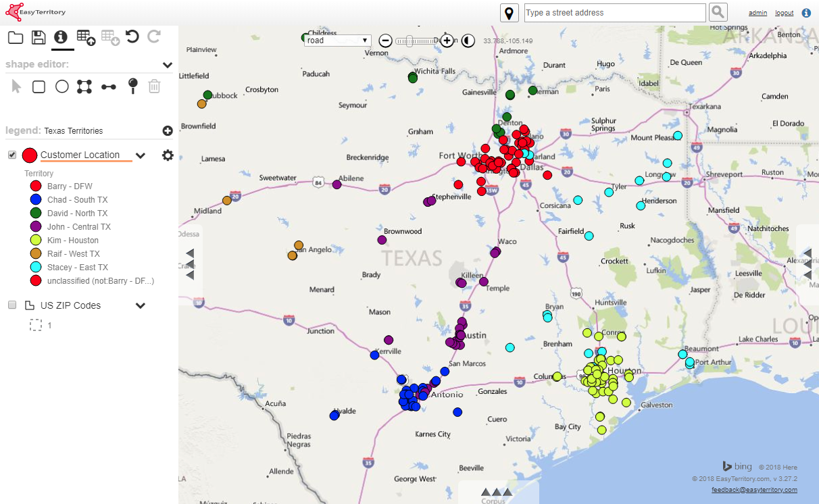Click the purple John - Central TX swatch
819x504 pixels.
coord(36,227)
